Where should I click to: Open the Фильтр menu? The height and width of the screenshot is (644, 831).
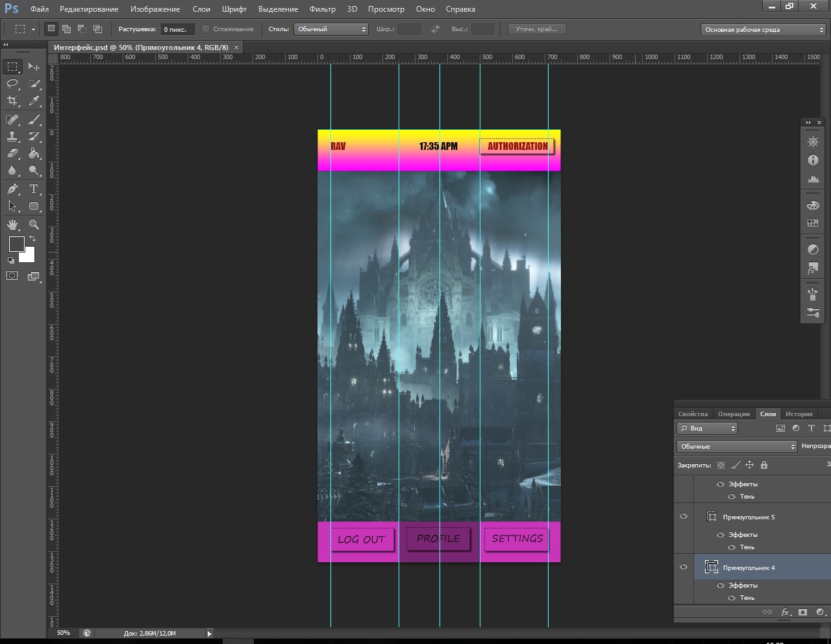pyautogui.click(x=322, y=9)
